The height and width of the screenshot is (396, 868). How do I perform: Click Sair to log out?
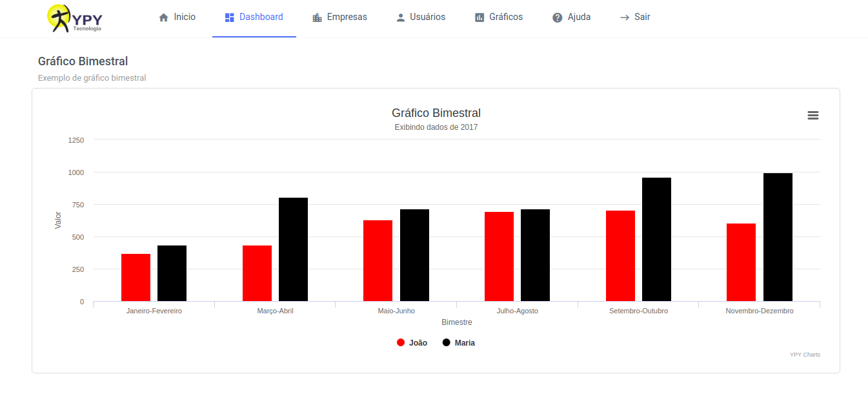(635, 17)
